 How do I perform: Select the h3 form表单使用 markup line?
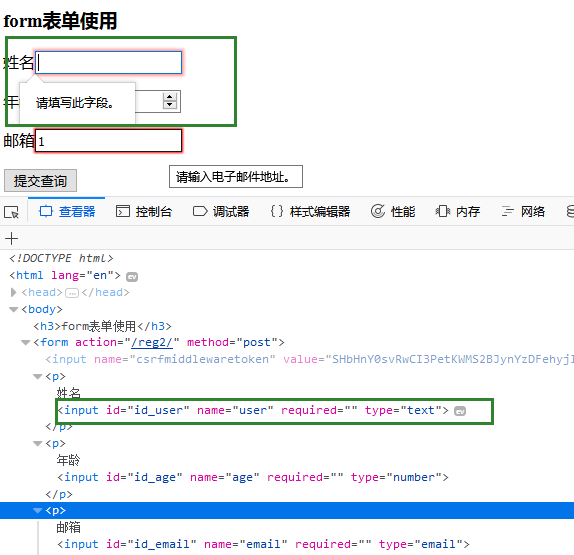102,326
